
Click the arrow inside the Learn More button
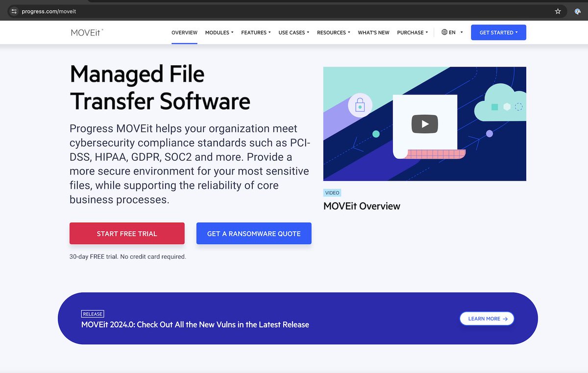point(505,319)
